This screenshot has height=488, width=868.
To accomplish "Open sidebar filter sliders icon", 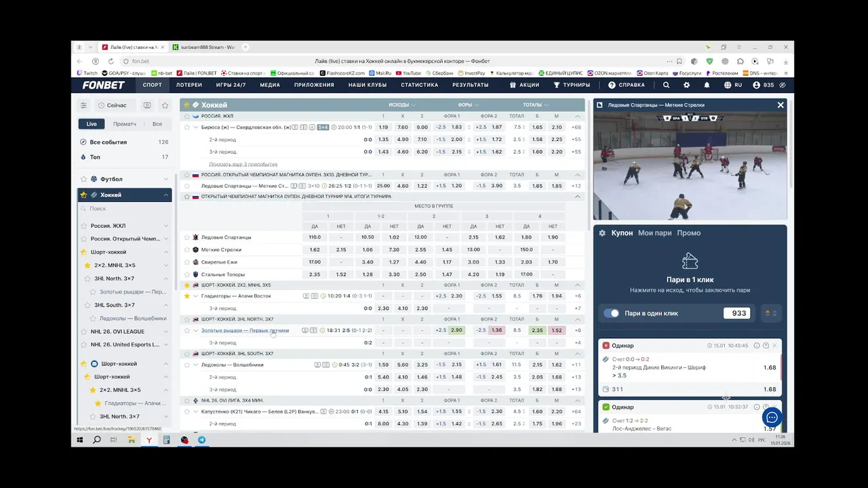I will coord(83,105).
